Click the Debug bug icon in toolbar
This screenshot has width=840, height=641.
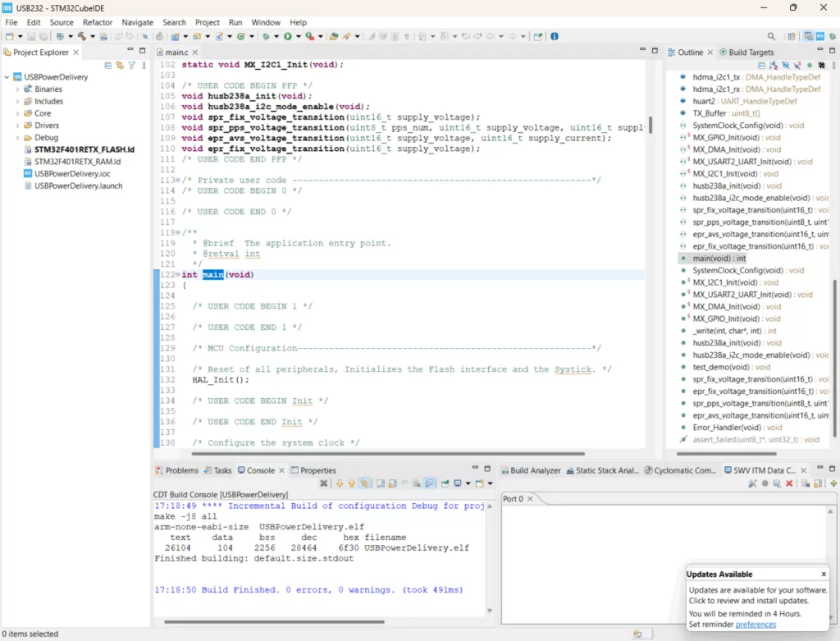266,36
